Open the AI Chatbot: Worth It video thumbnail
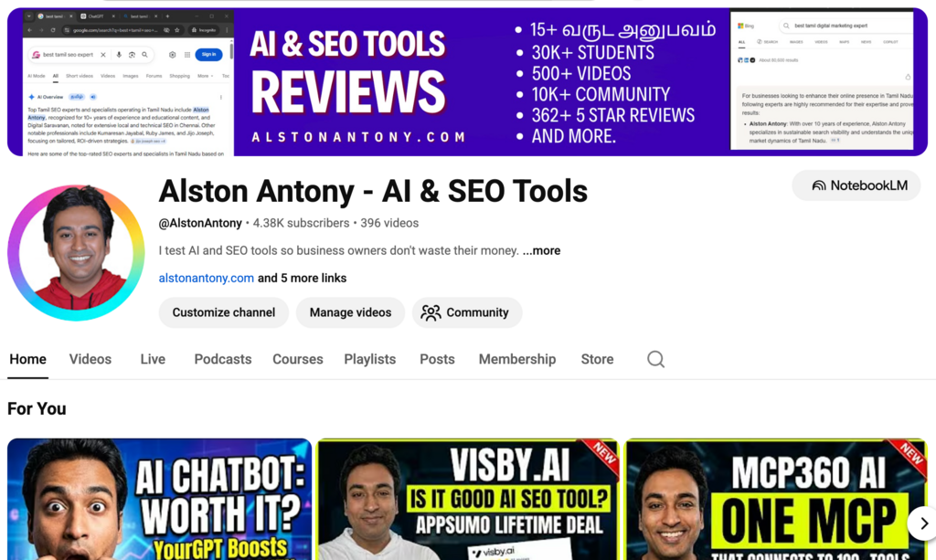Image resolution: width=936 pixels, height=560 pixels. pyautogui.click(x=159, y=499)
